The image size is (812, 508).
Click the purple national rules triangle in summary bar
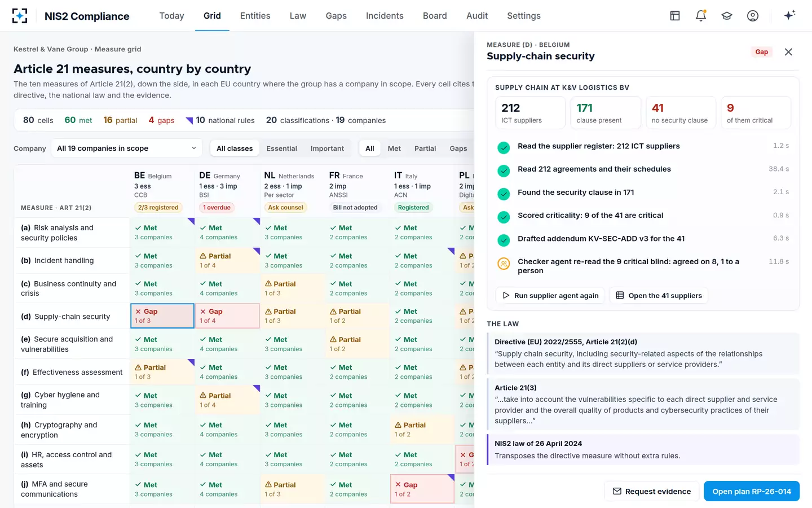coord(189,120)
